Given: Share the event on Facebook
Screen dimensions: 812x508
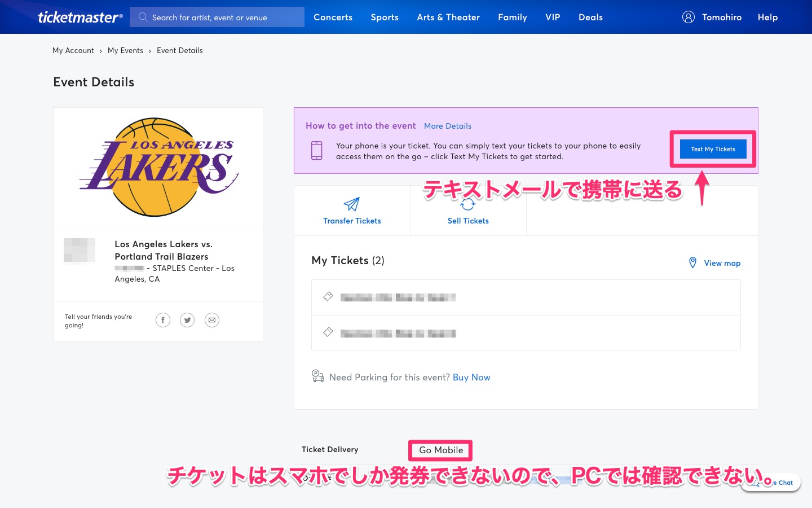Looking at the screenshot, I should (x=163, y=320).
